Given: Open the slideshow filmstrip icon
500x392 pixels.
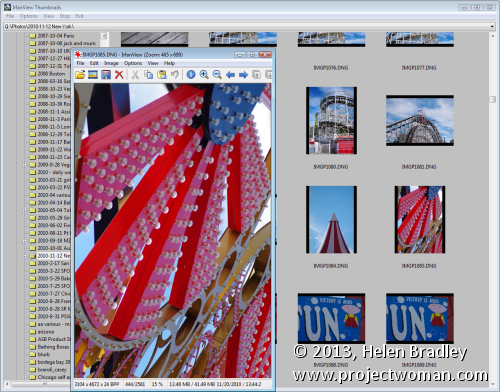Looking at the screenshot, I should tap(93, 75).
